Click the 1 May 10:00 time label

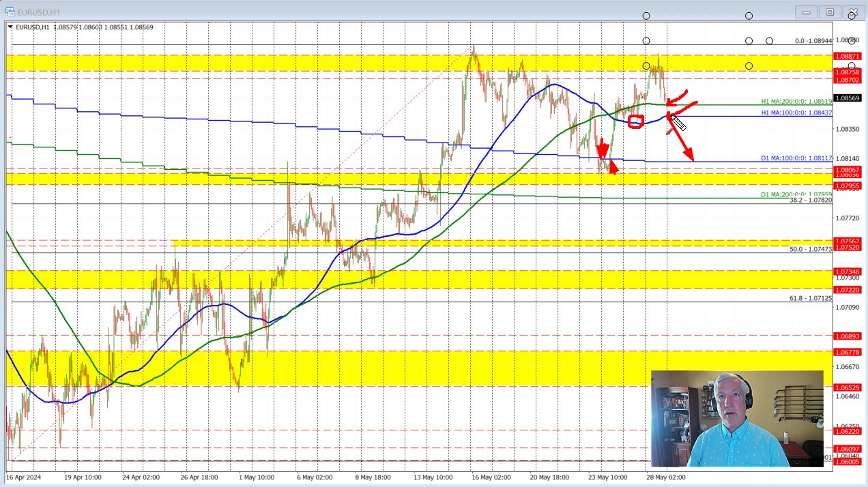(257, 477)
